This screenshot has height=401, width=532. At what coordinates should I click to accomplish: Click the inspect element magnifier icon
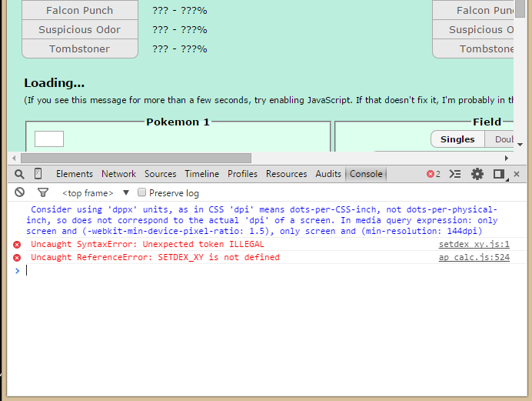(x=19, y=174)
